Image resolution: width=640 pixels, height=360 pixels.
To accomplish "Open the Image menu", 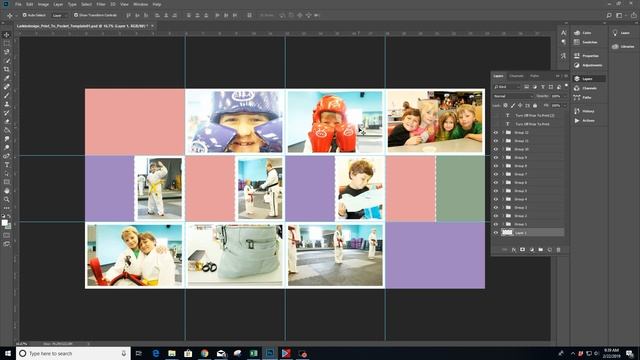I will tap(43, 4).
